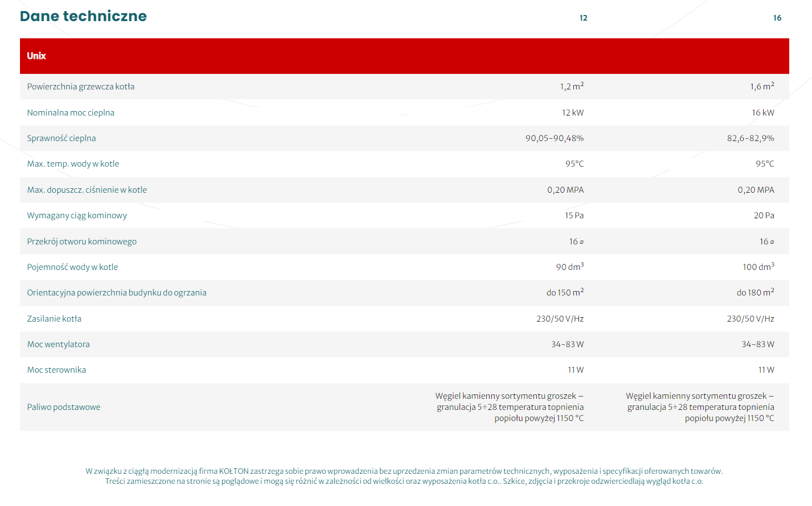
Task: Select the '100 dm³' water capacity value
Action: pos(758,267)
